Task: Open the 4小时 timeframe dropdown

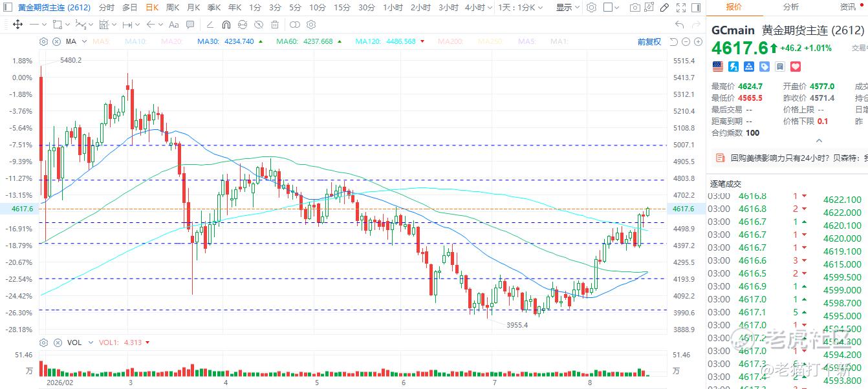Action: pos(479,8)
